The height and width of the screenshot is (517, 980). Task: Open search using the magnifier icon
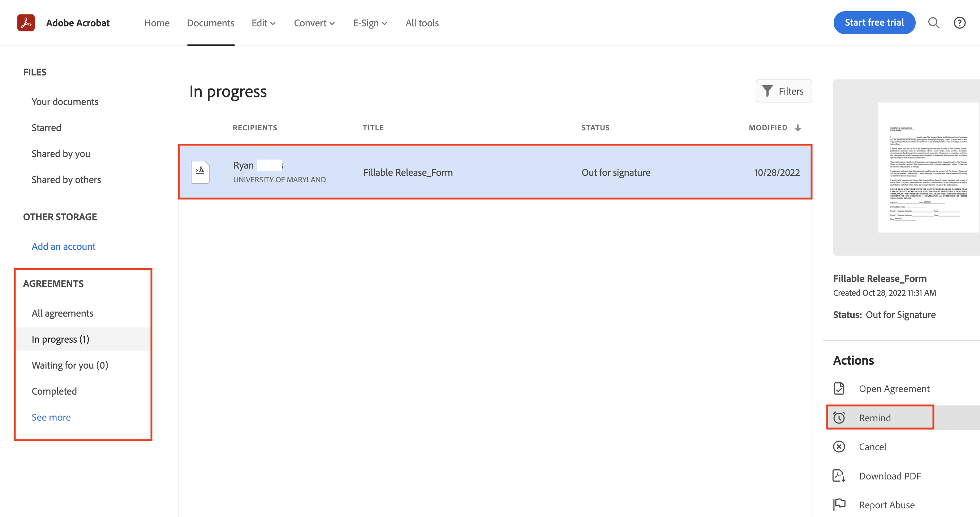click(934, 23)
